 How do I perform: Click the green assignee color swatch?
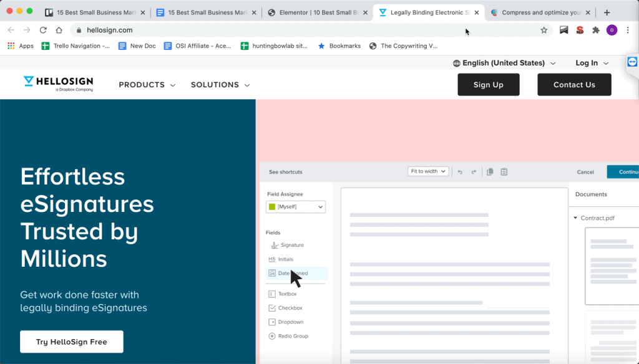272,207
